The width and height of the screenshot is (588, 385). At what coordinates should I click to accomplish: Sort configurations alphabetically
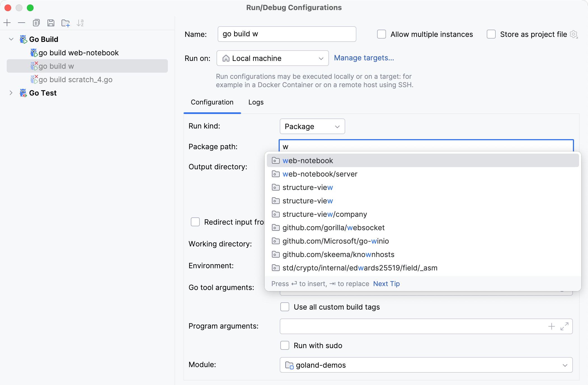point(81,23)
